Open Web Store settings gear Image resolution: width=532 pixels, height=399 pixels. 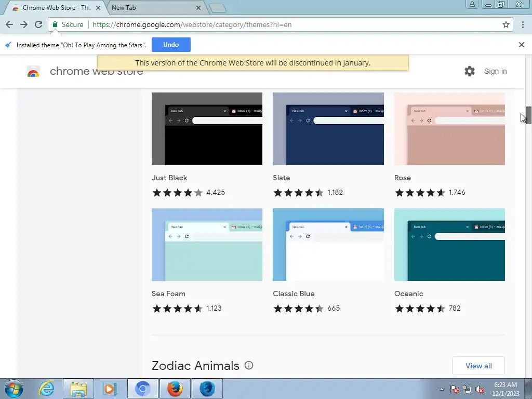[x=470, y=71]
